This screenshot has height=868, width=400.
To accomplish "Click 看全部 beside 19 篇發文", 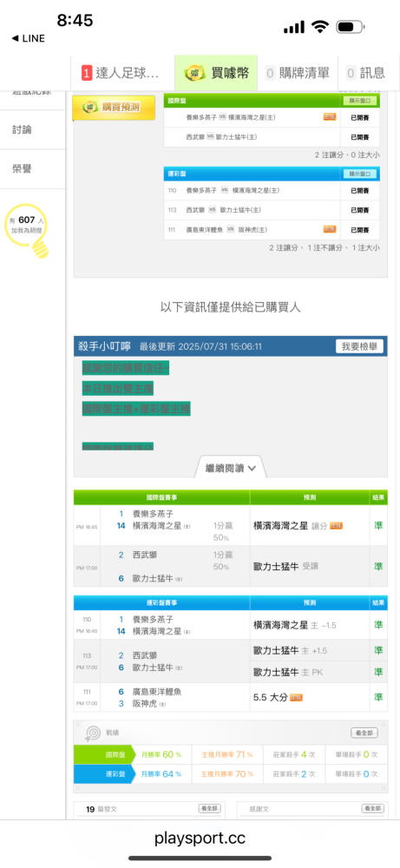I will point(210,809).
